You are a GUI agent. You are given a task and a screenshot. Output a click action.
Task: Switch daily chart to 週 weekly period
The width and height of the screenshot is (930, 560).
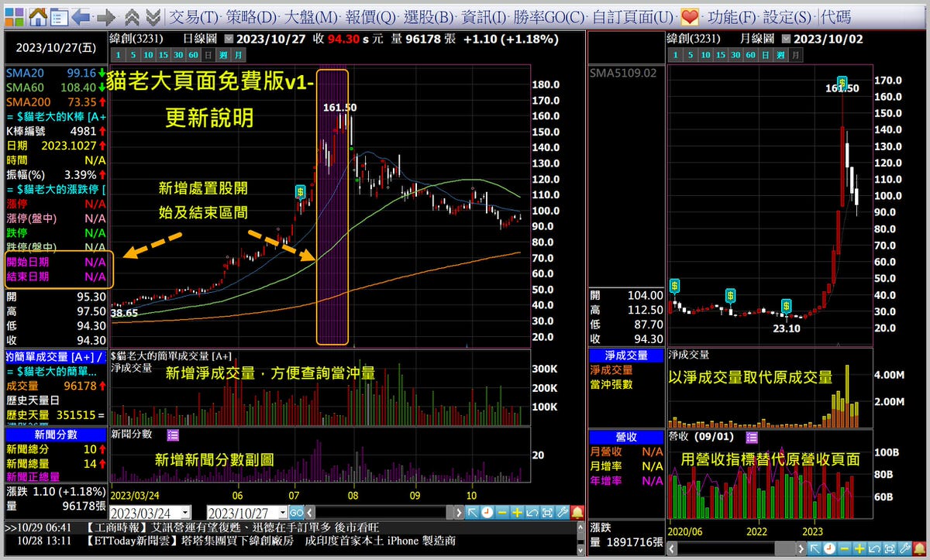tap(223, 54)
